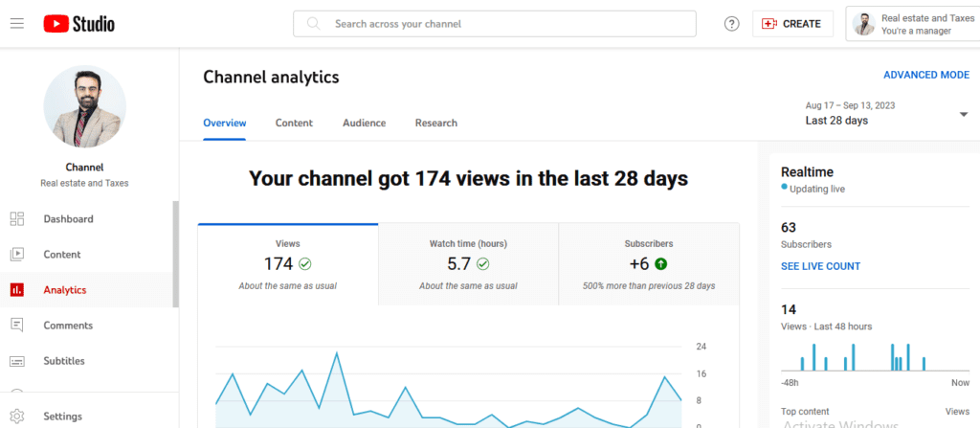Viewport: 980px width, 428px height.
Task: Click the YouTube Studio logo
Action: click(x=78, y=24)
